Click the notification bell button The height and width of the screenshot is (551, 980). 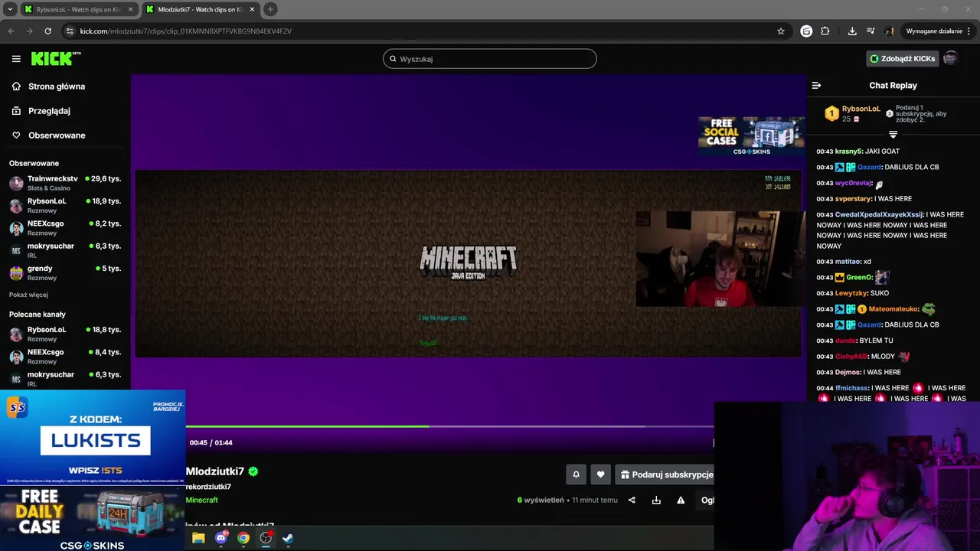576,474
